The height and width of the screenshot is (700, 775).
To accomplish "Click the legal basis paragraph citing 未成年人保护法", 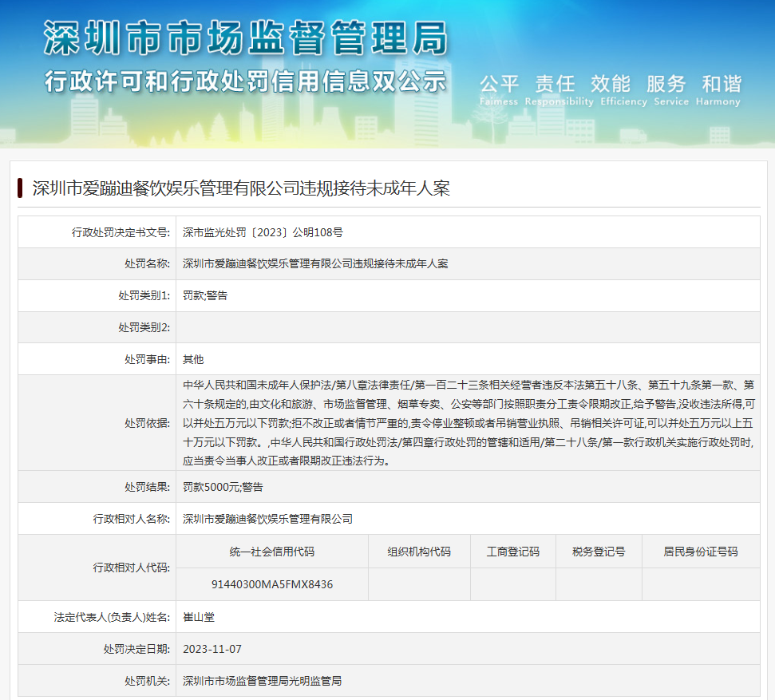I will pos(469,423).
